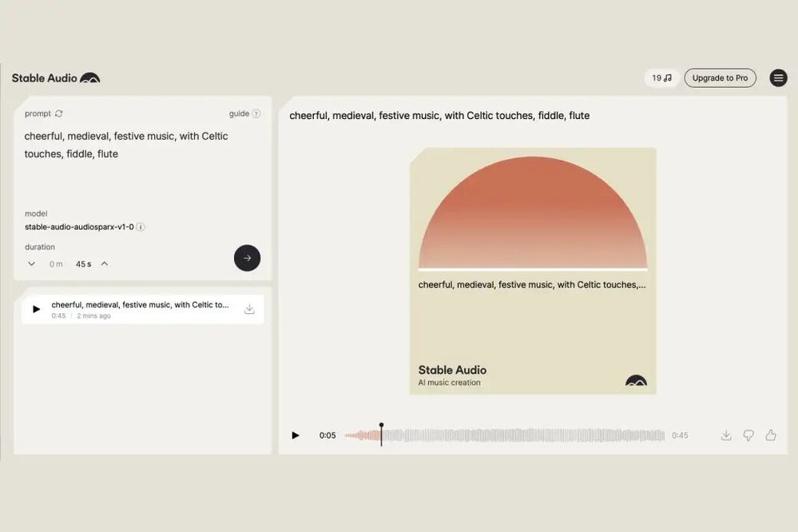Click the 19 tracks remaining counter
798x532 pixels.
(661, 78)
